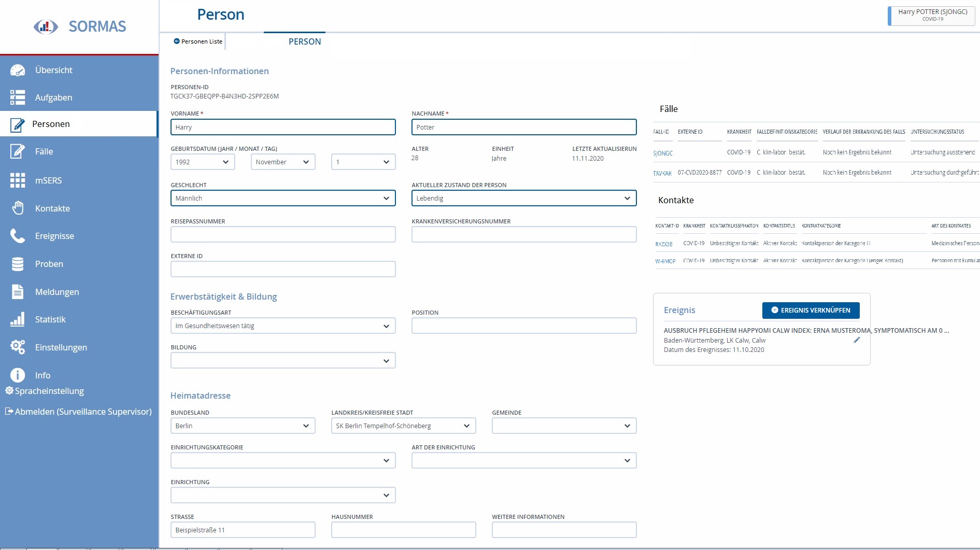The image size is (980, 550).
Task: Open the birth day dropdown
Action: pyautogui.click(x=363, y=162)
